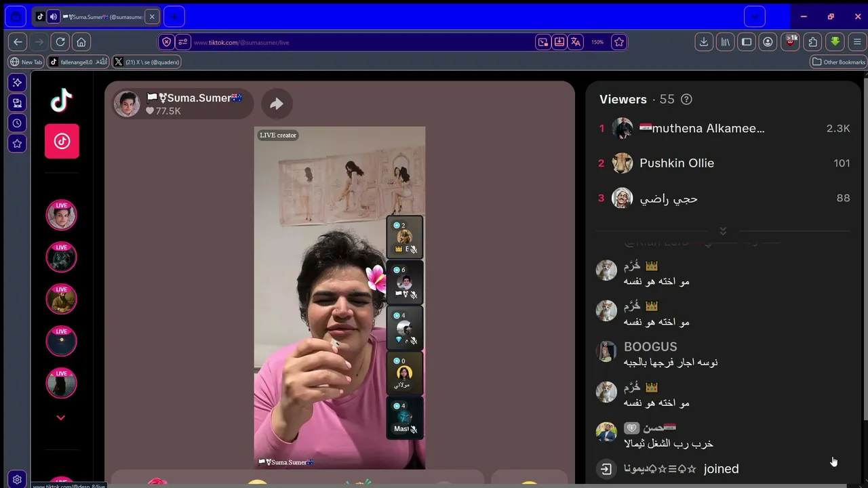Mute the tab using the speaker icon
This screenshot has height=488, width=868.
54,17
